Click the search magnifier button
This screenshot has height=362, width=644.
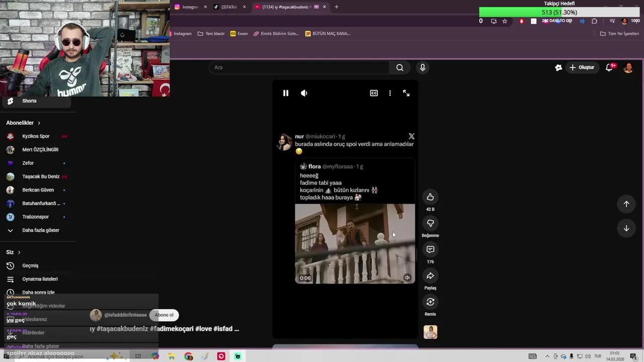click(400, 67)
